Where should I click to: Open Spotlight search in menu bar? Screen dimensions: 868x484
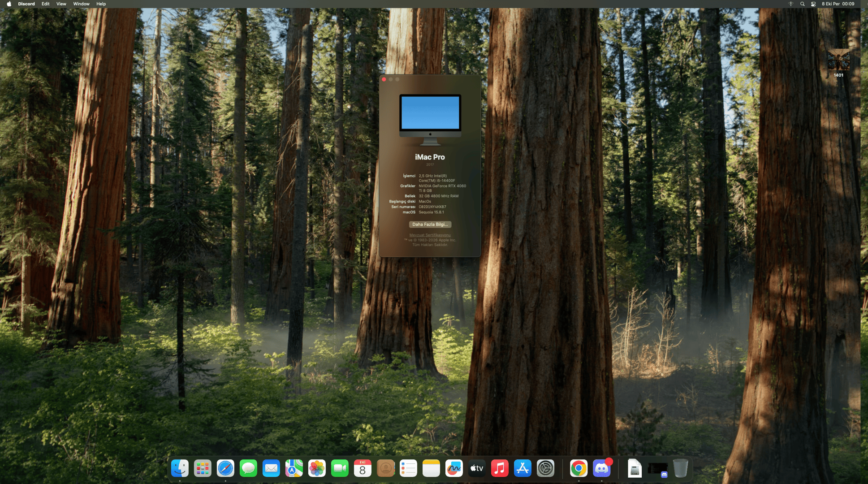[x=802, y=4]
